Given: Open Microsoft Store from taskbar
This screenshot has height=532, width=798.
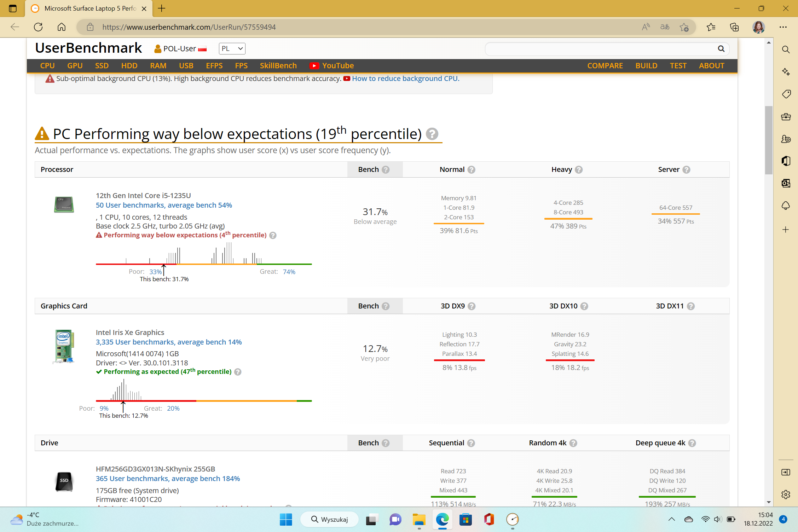Looking at the screenshot, I should tap(466, 519).
